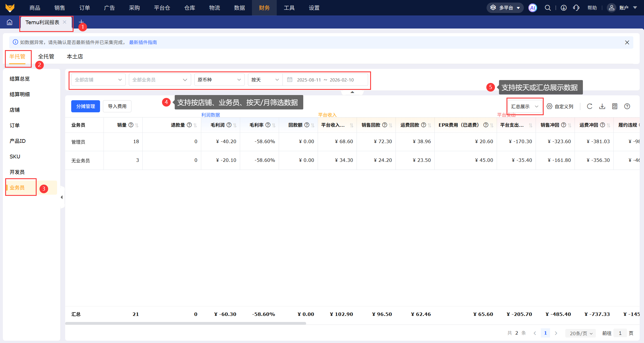
Task: Open the 结算明细 sidebar item
Action: coord(20,94)
